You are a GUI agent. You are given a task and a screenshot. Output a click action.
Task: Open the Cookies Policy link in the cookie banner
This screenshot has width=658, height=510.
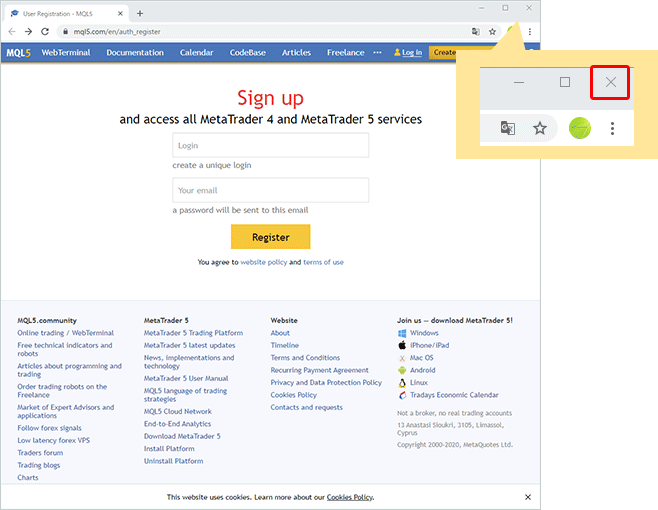350,497
